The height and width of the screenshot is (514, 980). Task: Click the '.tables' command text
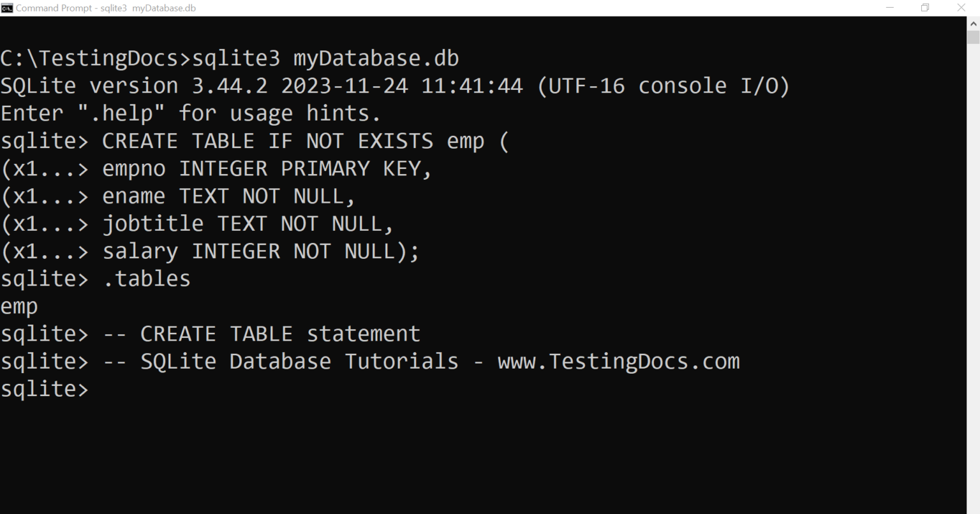tap(146, 279)
